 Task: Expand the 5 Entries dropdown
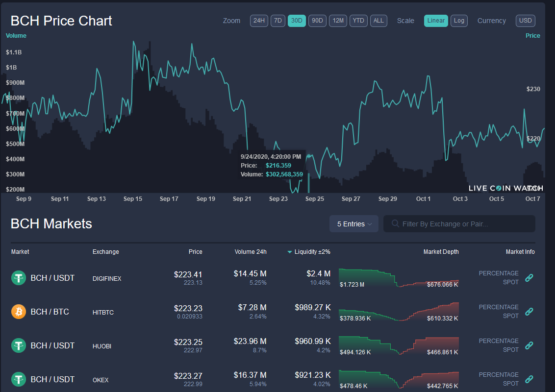(354, 224)
